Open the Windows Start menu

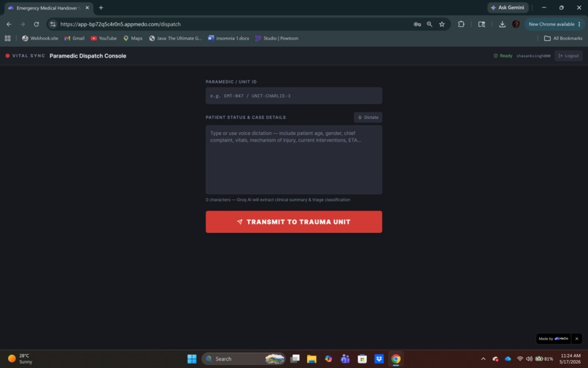tap(192, 359)
